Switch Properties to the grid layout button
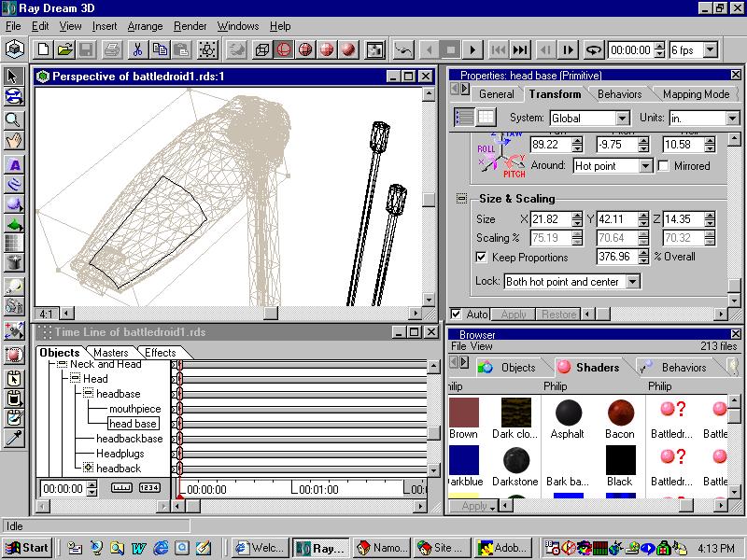Image resolution: width=747 pixels, height=560 pixels. 486,118
